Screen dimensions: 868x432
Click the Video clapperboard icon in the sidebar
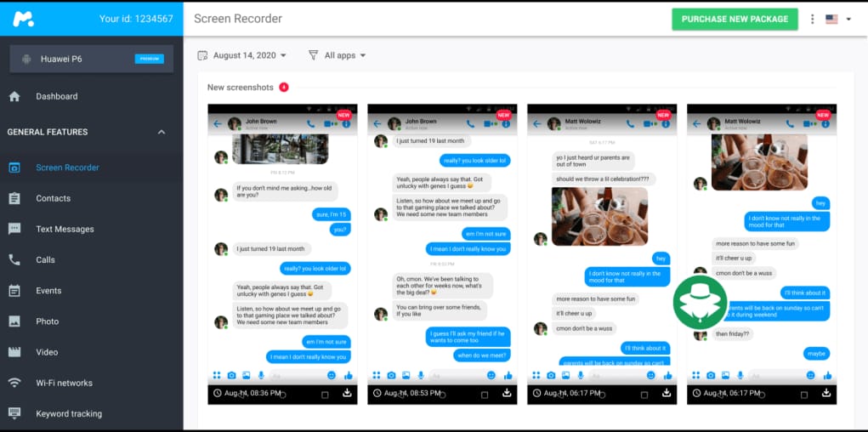14,352
